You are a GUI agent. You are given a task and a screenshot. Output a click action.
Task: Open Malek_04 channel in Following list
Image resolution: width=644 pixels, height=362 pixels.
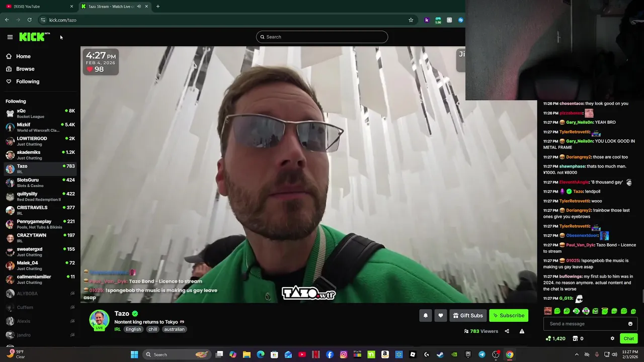40,265
